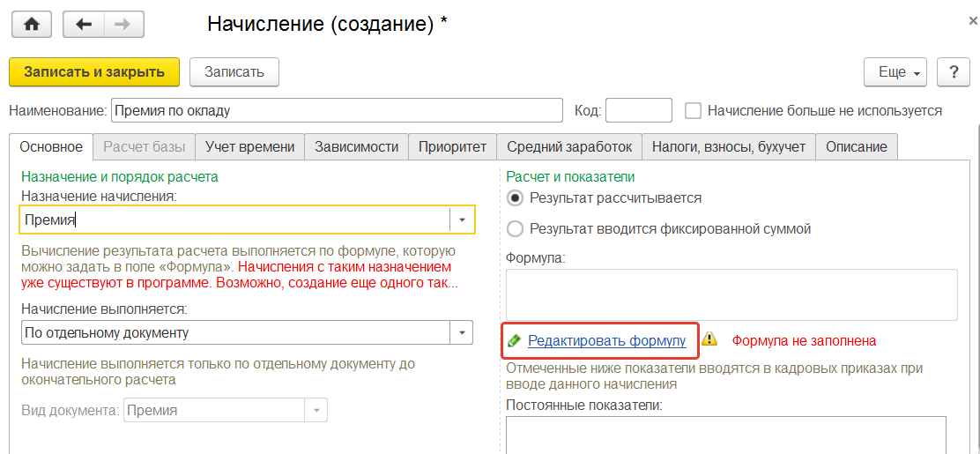The image size is (980, 454).
Task: Enable 'Начисление больше не используется' checkbox
Action: (x=693, y=111)
